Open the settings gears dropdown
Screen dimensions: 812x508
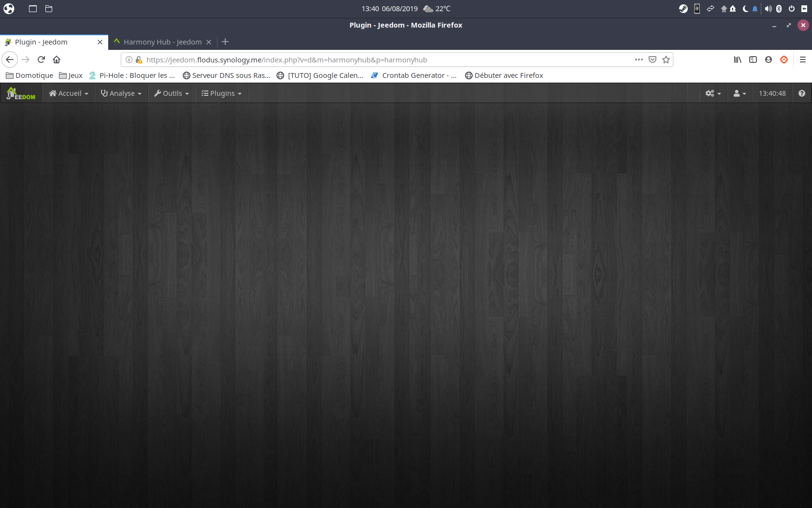pyautogui.click(x=713, y=93)
